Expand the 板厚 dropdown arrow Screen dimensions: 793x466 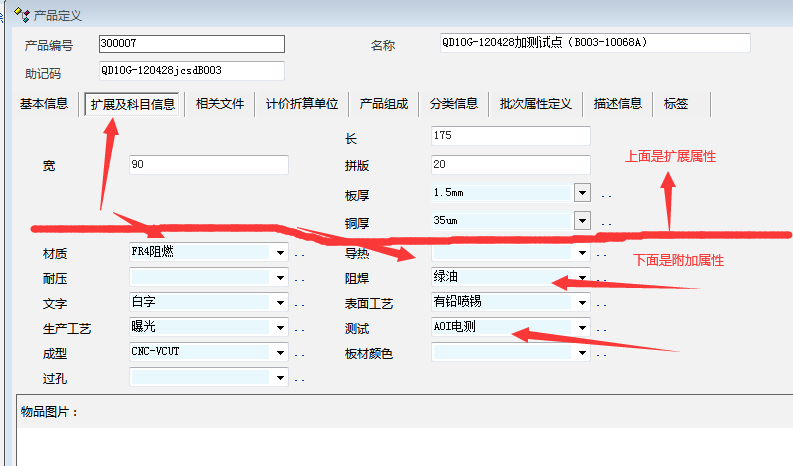click(x=582, y=192)
